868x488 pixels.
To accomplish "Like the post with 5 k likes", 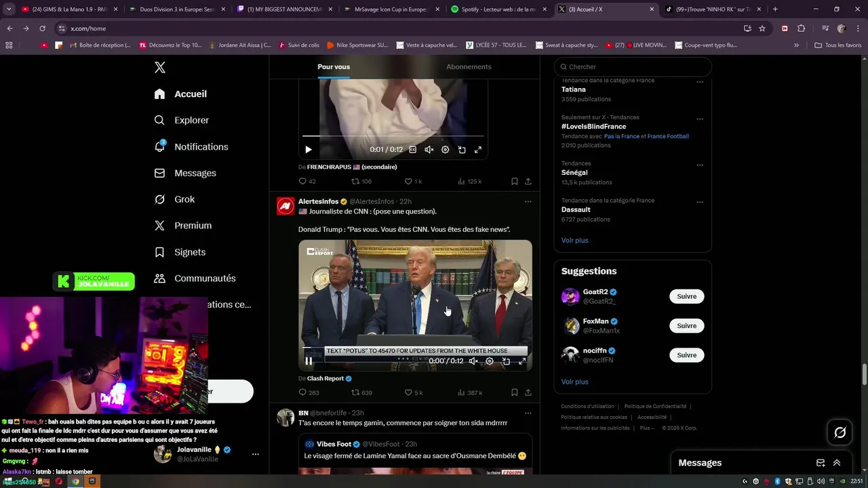I will pos(414,392).
